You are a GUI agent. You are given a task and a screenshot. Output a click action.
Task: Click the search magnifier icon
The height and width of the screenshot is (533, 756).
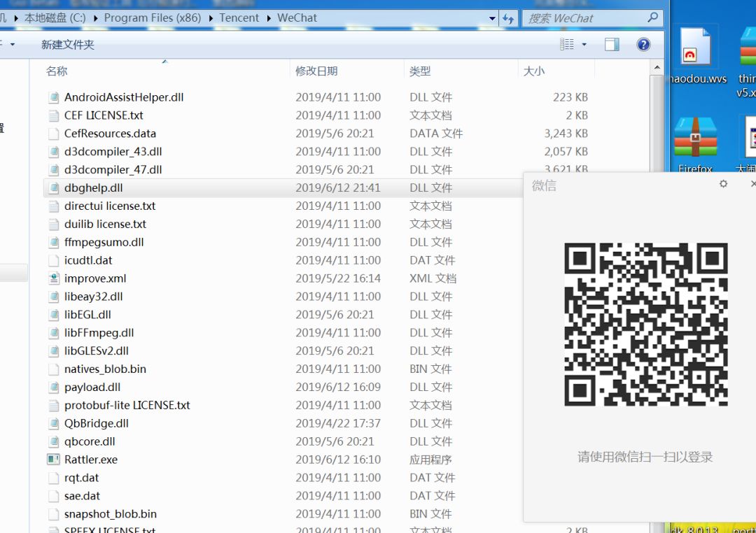click(652, 18)
